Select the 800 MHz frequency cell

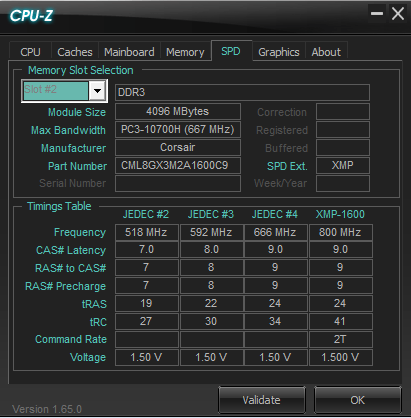point(340,232)
